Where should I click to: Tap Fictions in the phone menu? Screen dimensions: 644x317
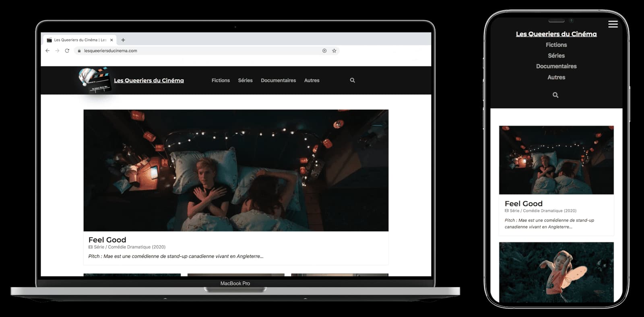point(556,45)
